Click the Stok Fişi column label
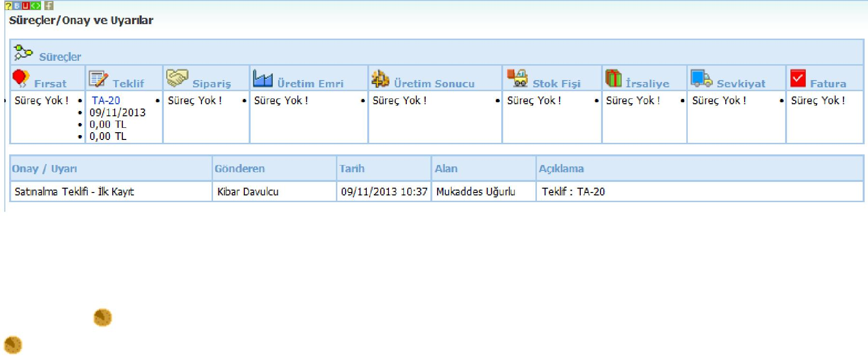 [557, 83]
